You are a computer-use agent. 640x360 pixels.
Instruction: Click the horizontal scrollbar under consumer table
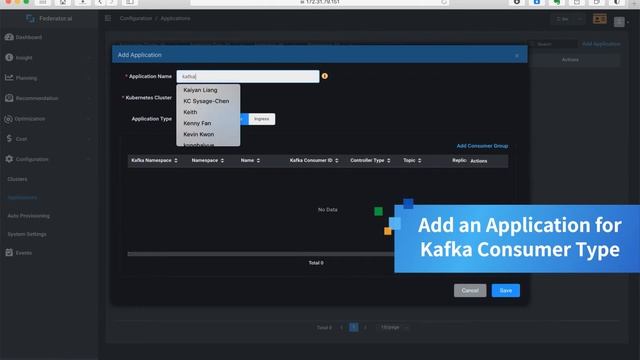261,254
